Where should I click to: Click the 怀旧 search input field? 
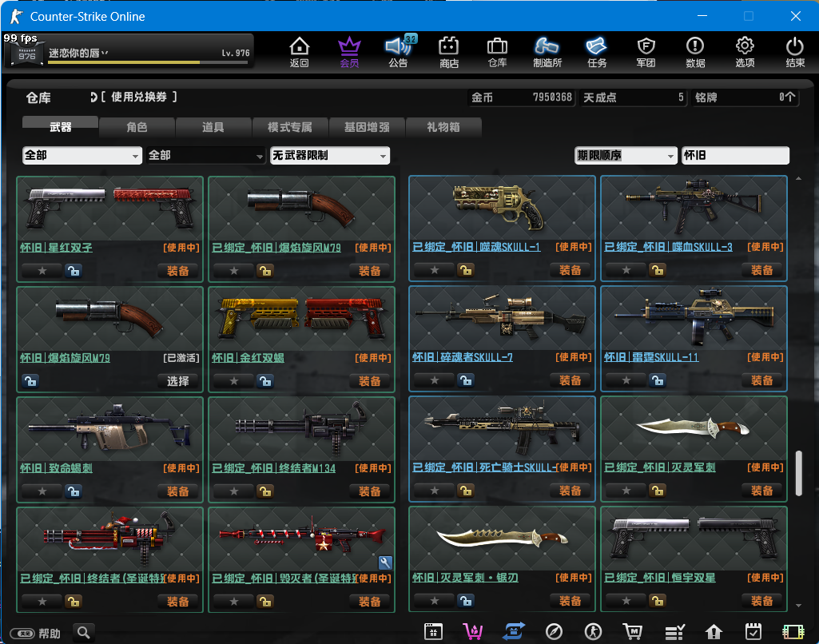(735, 155)
